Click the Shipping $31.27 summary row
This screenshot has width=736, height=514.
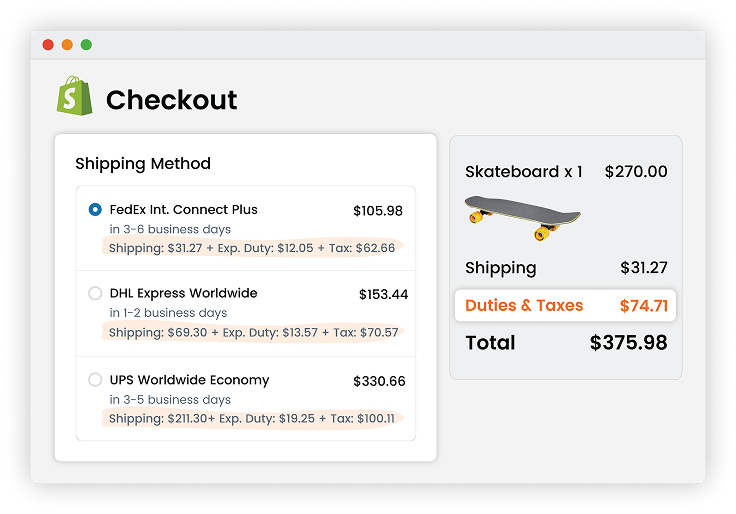tap(565, 268)
